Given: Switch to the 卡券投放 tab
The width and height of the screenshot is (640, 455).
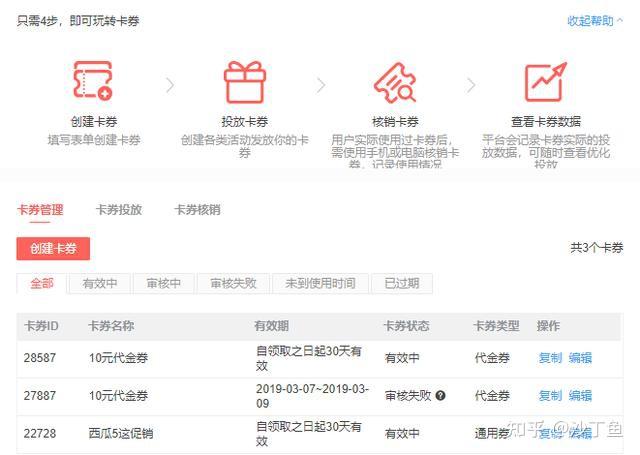Looking at the screenshot, I should click(119, 210).
